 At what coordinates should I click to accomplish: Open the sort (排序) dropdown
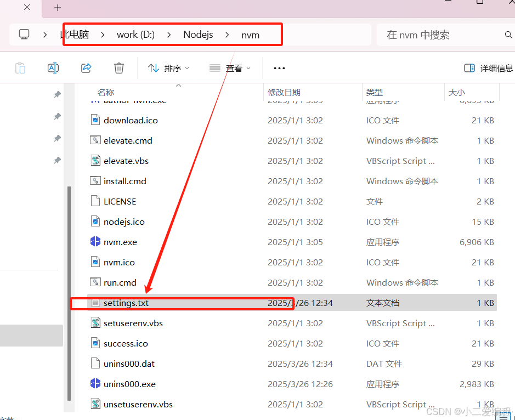pyautogui.click(x=168, y=69)
